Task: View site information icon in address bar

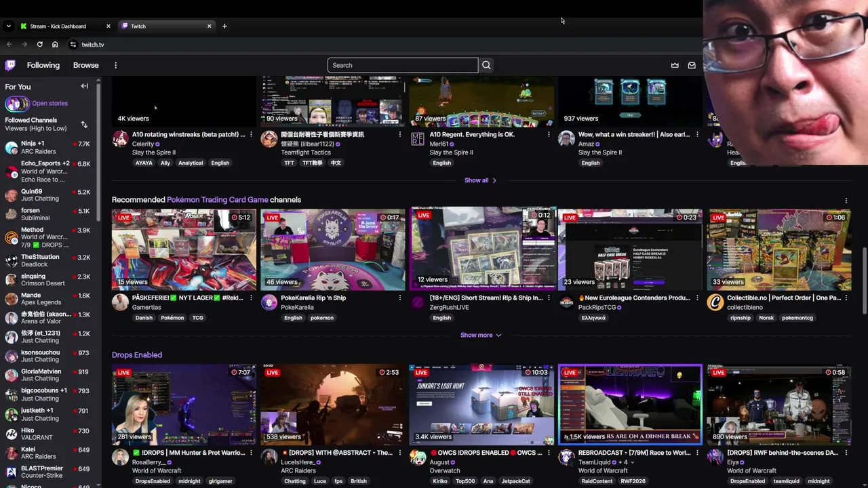Action: click(73, 44)
